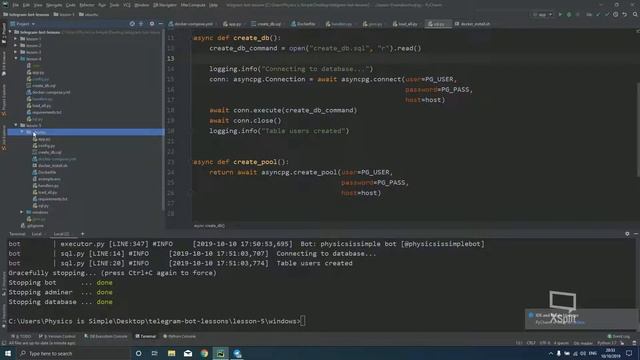Click the terminal command prompt line

tap(157, 321)
